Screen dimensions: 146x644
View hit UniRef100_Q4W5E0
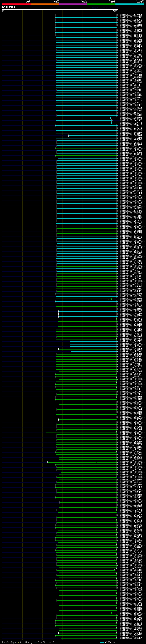(131, 342)
